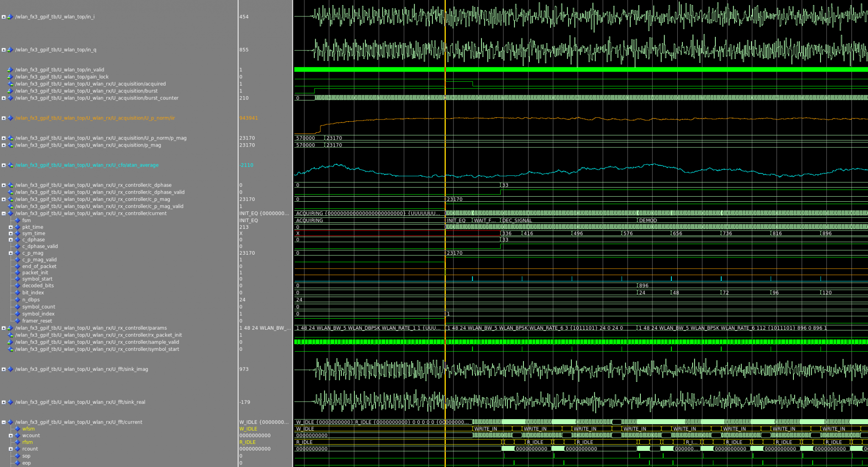Select the rfsm signal entry
The image size is (868, 467).
pos(28,442)
